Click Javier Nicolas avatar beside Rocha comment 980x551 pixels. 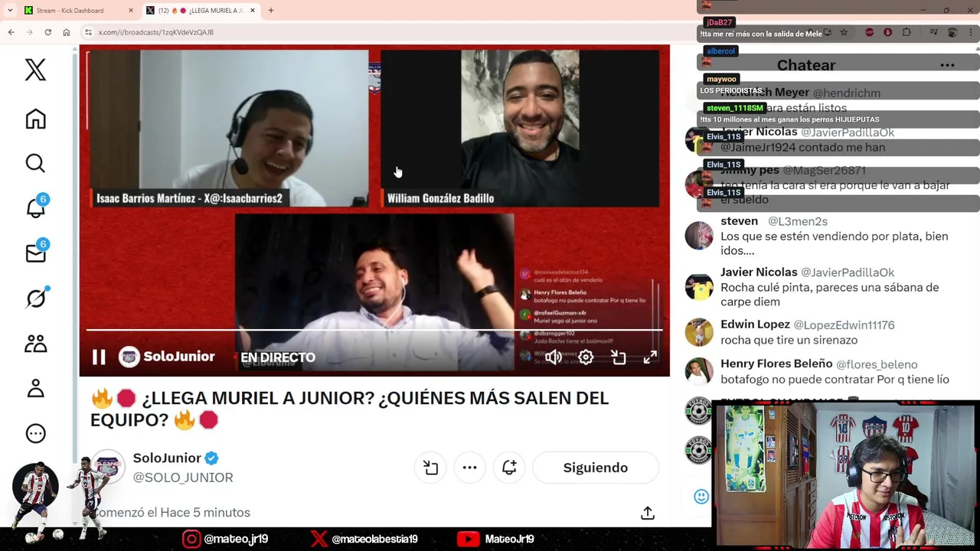698,286
